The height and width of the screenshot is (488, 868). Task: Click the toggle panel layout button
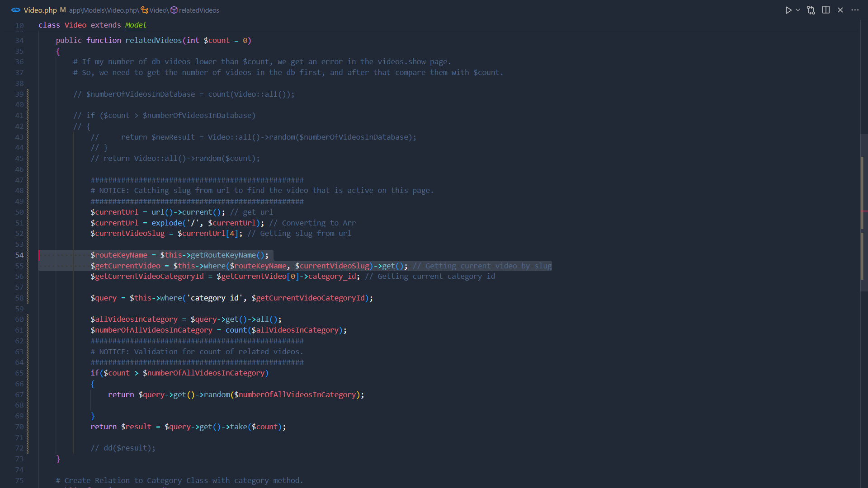tap(826, 10)
